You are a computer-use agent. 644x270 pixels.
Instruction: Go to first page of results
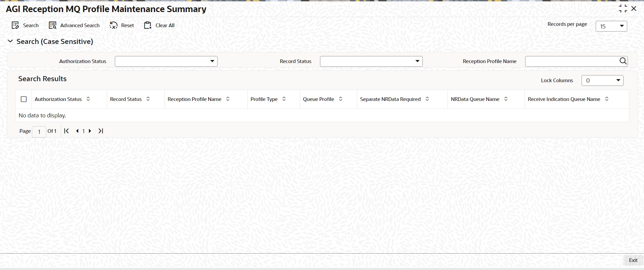(66, 131)
